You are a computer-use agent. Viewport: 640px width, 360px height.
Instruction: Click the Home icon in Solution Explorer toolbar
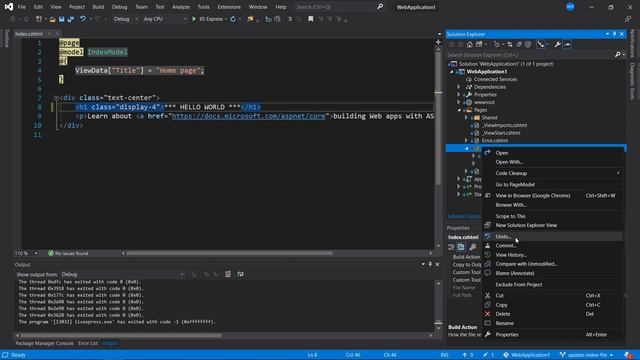[x=470, y=44]
